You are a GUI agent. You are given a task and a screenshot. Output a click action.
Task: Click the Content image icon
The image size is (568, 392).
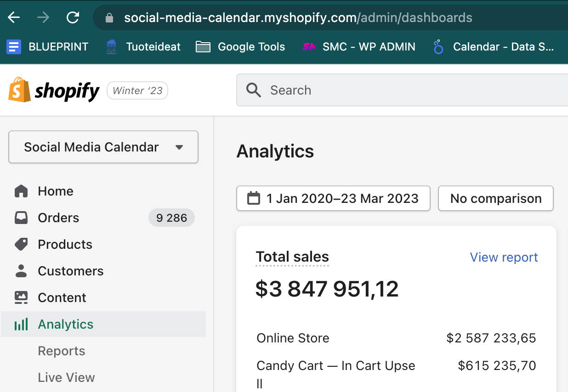pyautogui.click(x=21, y=297)
